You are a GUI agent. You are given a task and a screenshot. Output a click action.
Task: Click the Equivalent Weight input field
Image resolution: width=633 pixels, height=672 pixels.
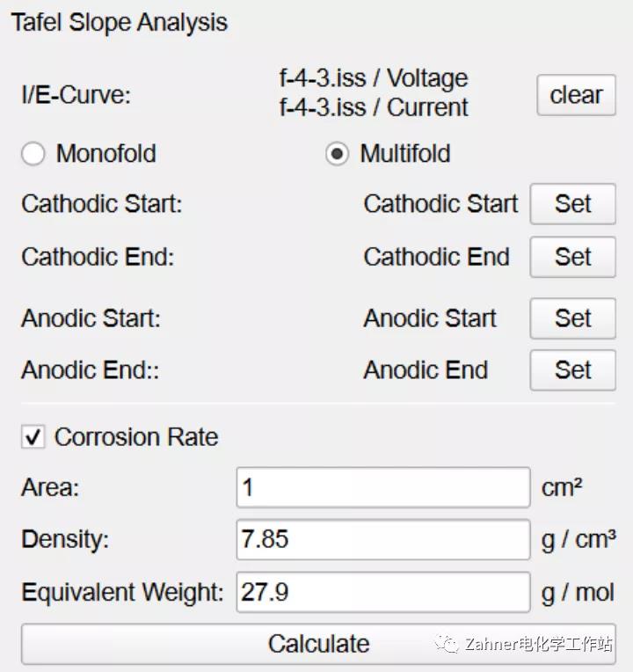click(382, 592)
